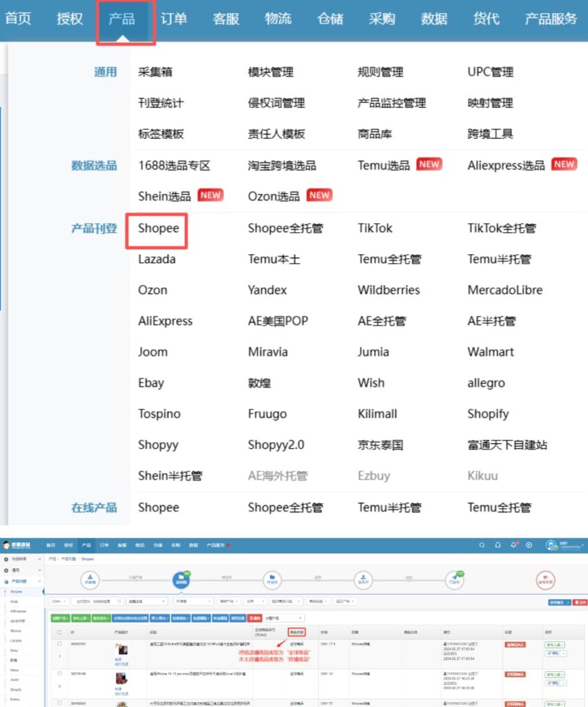Open the 数据 menu in the top navigation
This screenshot has width=588, height=707.
pos(433,19)
